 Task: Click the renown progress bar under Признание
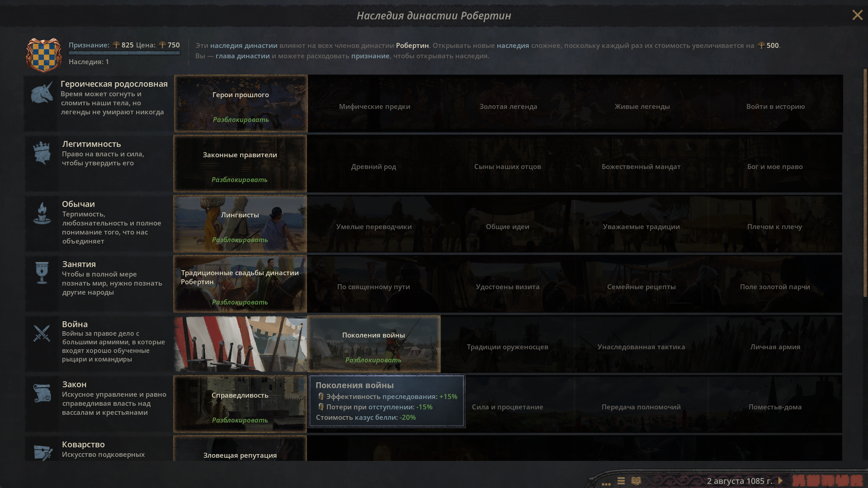(x=124, y=53)
